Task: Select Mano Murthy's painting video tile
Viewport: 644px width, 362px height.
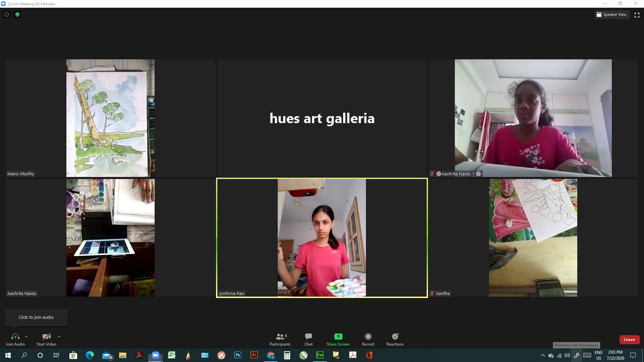Action: coord(110,118)
